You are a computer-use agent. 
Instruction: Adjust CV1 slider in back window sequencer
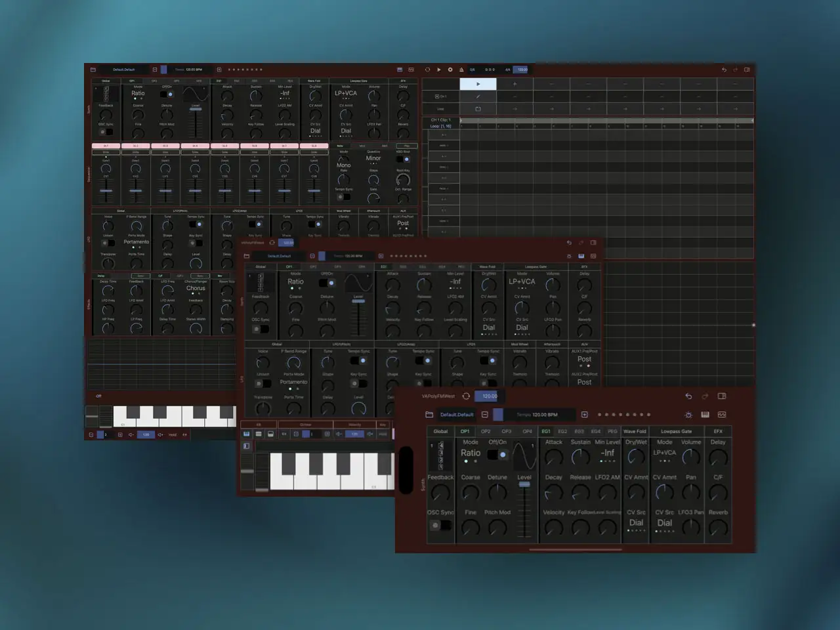[x=106, y=190]
